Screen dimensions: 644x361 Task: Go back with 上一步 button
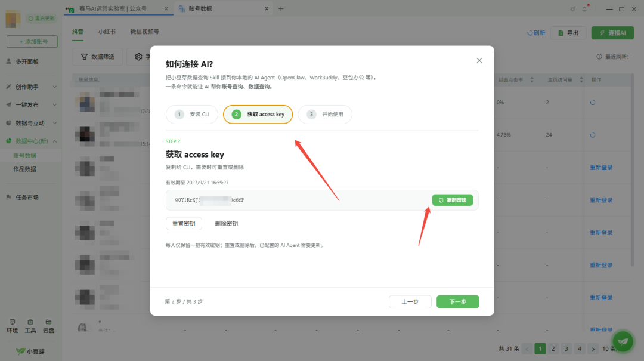[x=410, y=301]
